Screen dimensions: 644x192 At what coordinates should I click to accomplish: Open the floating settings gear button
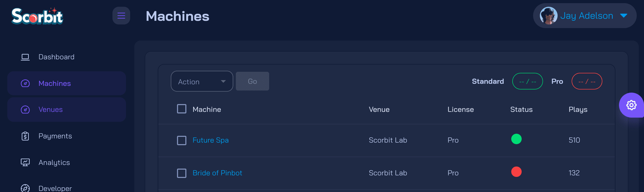pos(631,105)
